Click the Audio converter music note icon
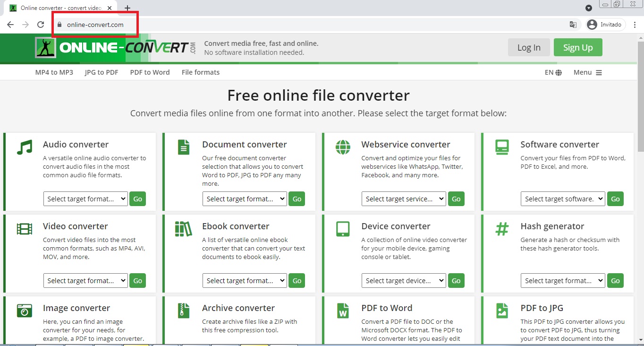This screenshot has height=346, width=644. click(x=24, y=147)
